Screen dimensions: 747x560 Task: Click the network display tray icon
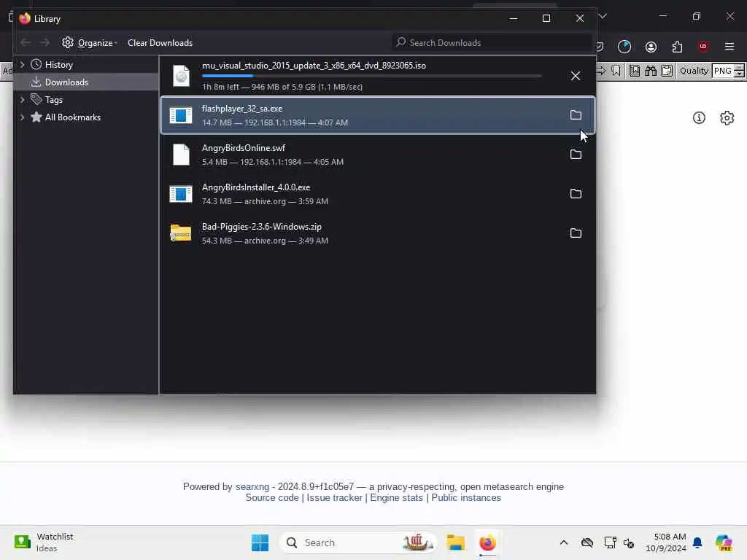pos(610,542)
